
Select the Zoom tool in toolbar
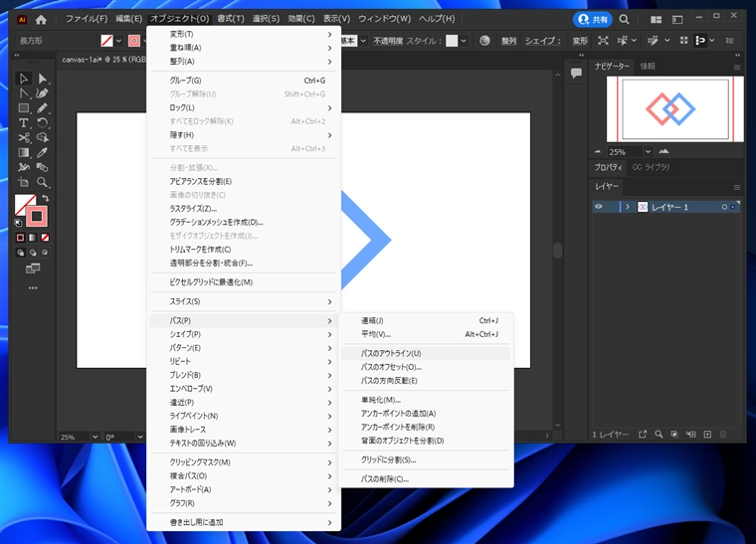pos(43,182)
